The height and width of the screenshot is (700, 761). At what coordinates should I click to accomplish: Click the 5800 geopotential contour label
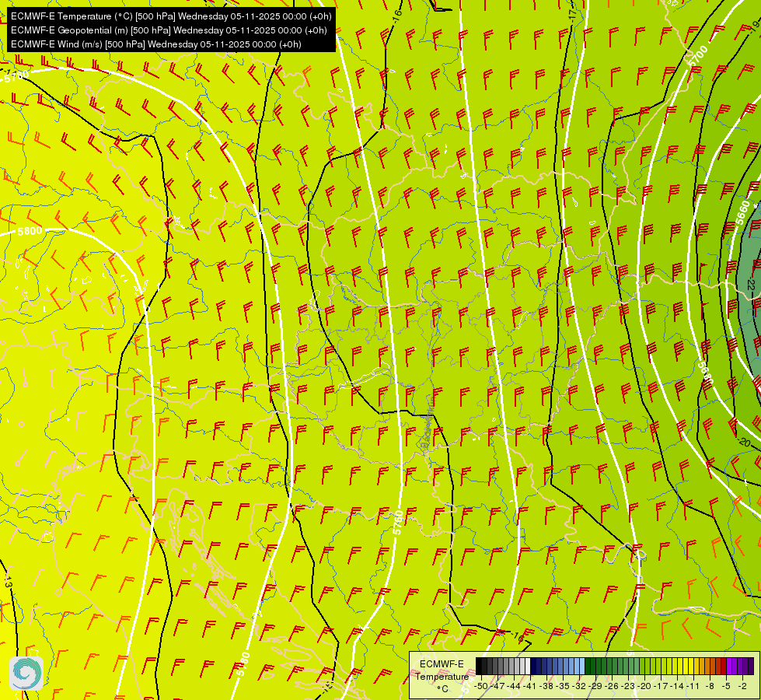click(30, 231)
